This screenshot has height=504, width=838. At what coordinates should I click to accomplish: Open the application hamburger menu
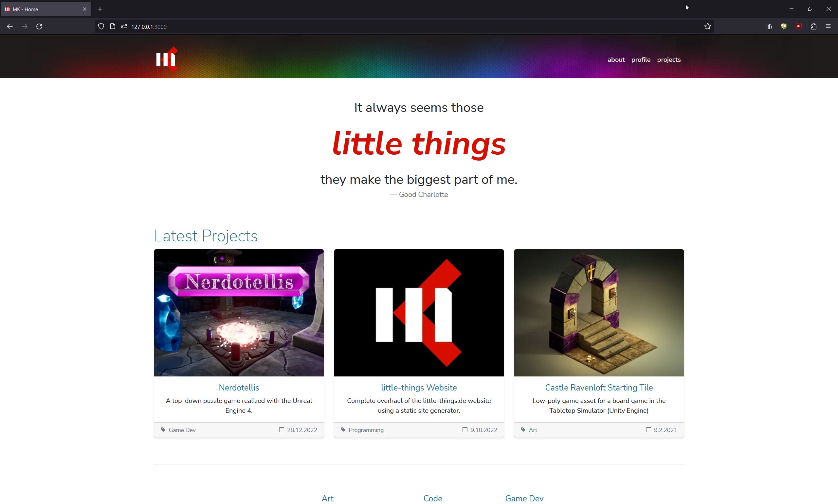tap(828, 26)
